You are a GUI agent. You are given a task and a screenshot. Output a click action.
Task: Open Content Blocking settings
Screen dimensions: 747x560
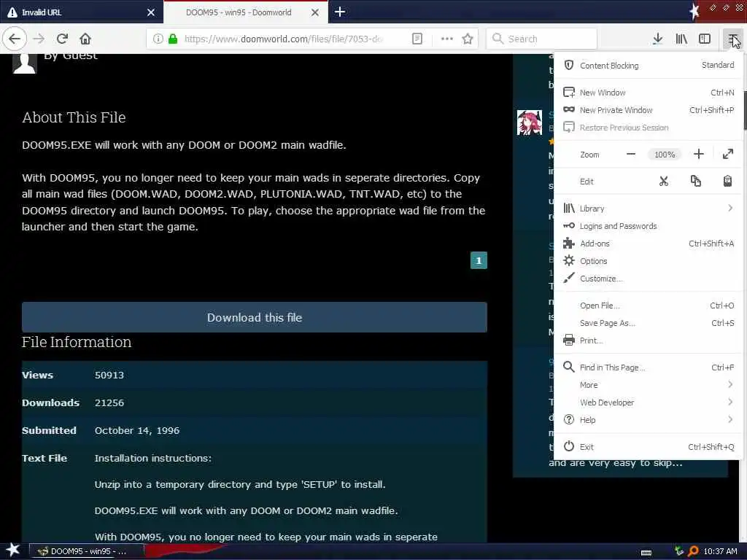649,65
